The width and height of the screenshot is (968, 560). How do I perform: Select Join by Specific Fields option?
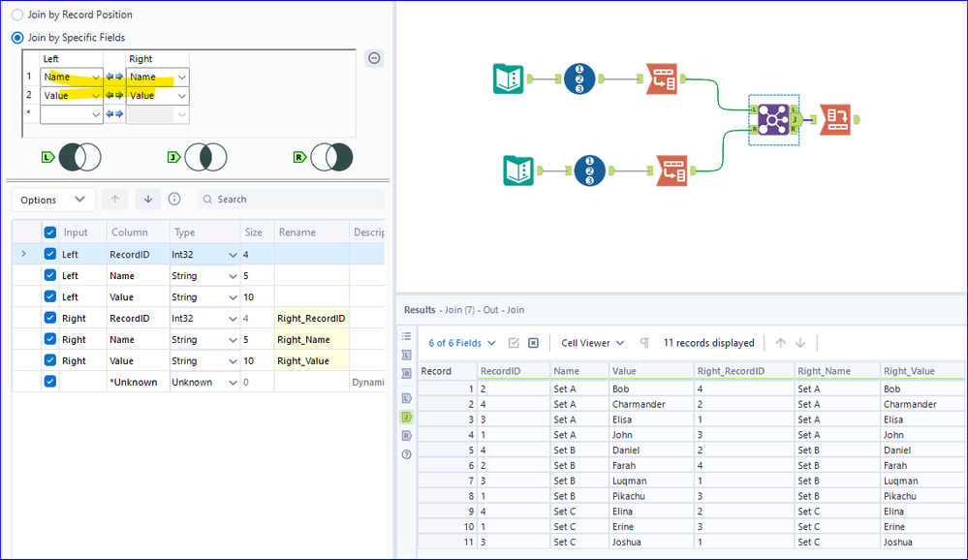coord(17,38)
